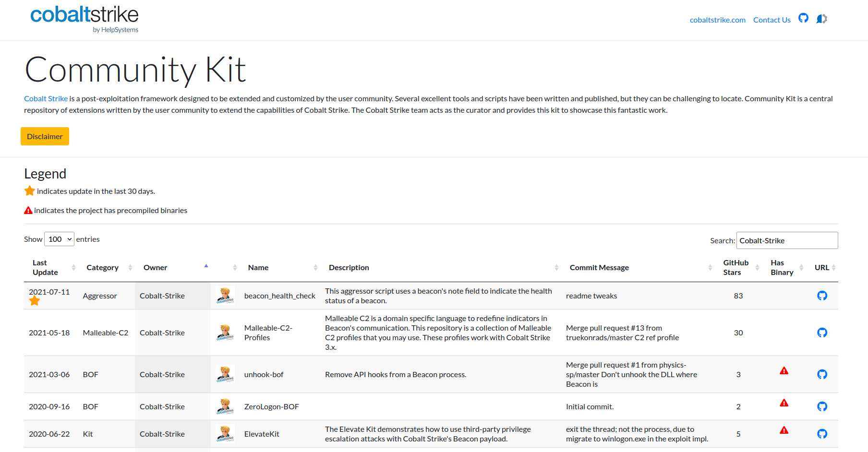
Task: Open GitHub icon in top navigation
Action: (x=803, y=18)
